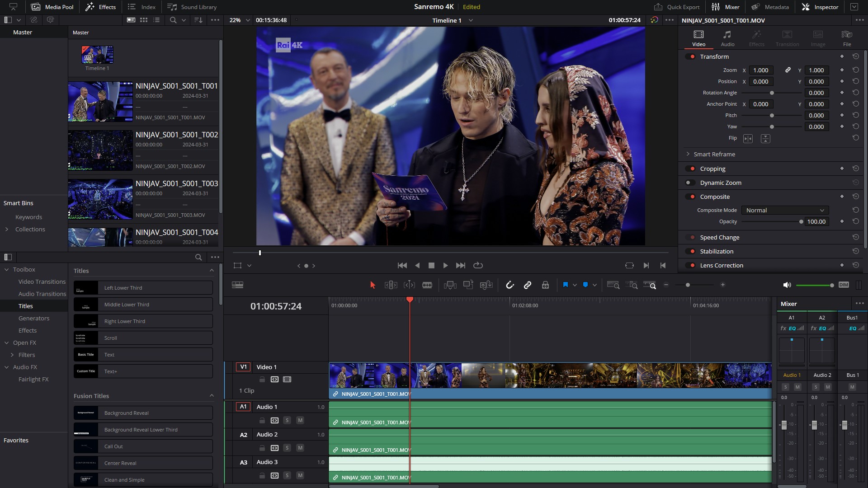Mute audio with the speaker icon
This screenshot has width=868, height=488.
(787, 285)
